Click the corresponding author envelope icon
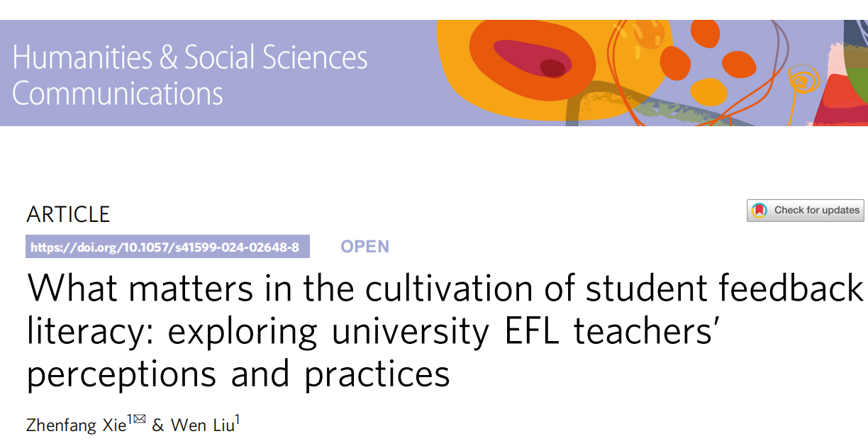This screenshot has width=868, height=441. click(139, 420)
